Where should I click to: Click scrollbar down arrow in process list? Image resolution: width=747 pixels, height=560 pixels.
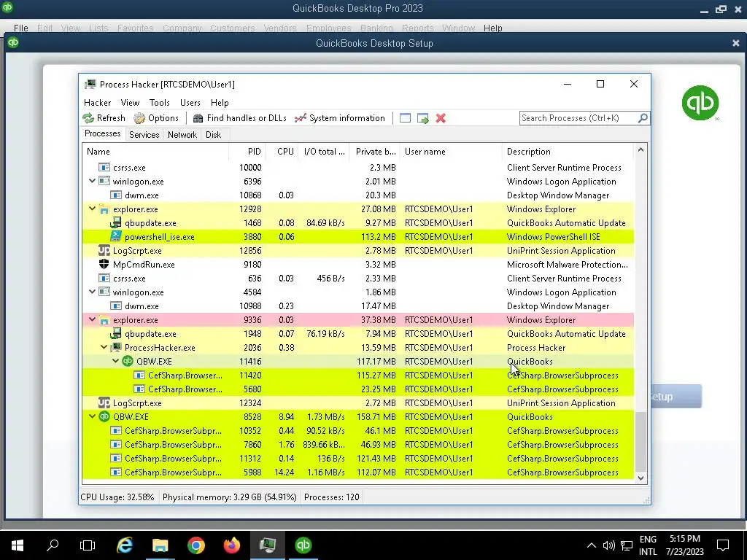click(640, 478)
